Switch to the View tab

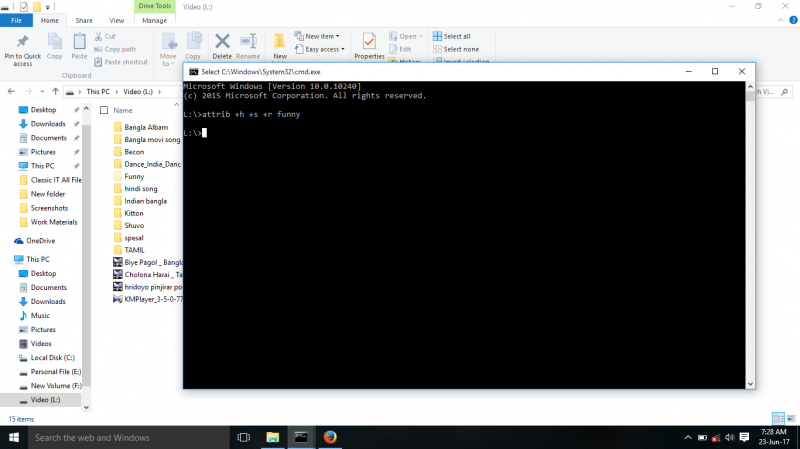(116, 20)
